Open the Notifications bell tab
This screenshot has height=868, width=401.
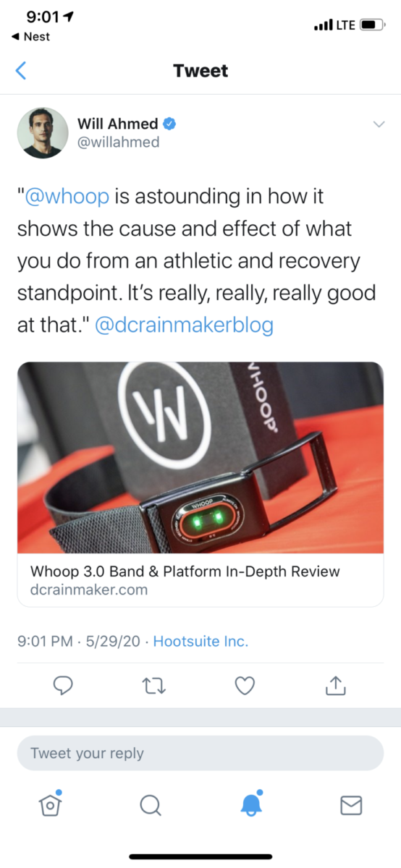point(250,804)
